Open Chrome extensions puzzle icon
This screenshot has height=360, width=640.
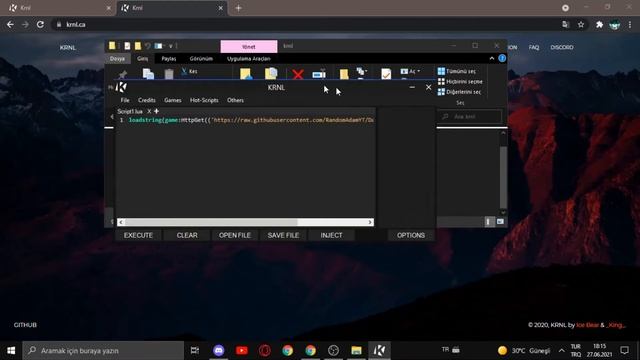[599, 24]
